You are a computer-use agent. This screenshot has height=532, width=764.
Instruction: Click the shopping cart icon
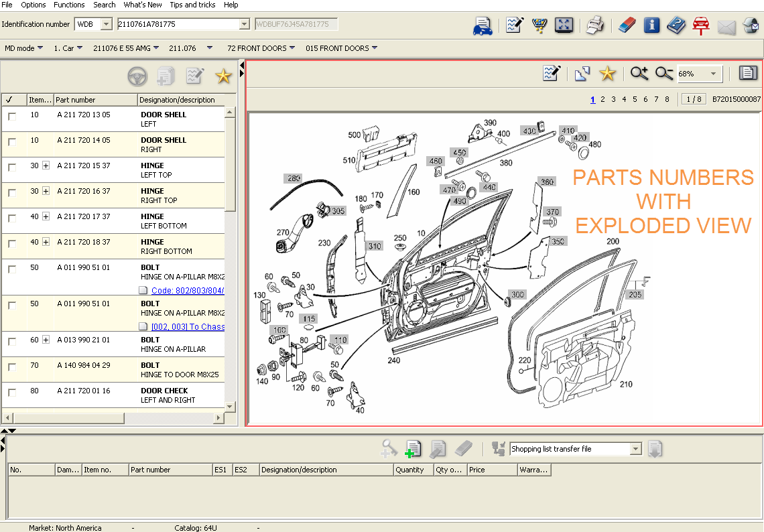pyautogui.click(x=539, y=25)
